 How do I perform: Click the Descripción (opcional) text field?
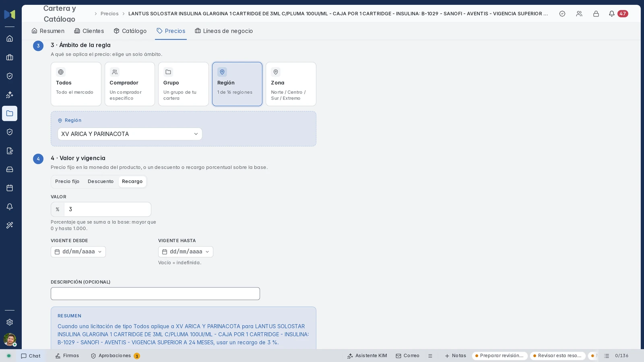155,294
